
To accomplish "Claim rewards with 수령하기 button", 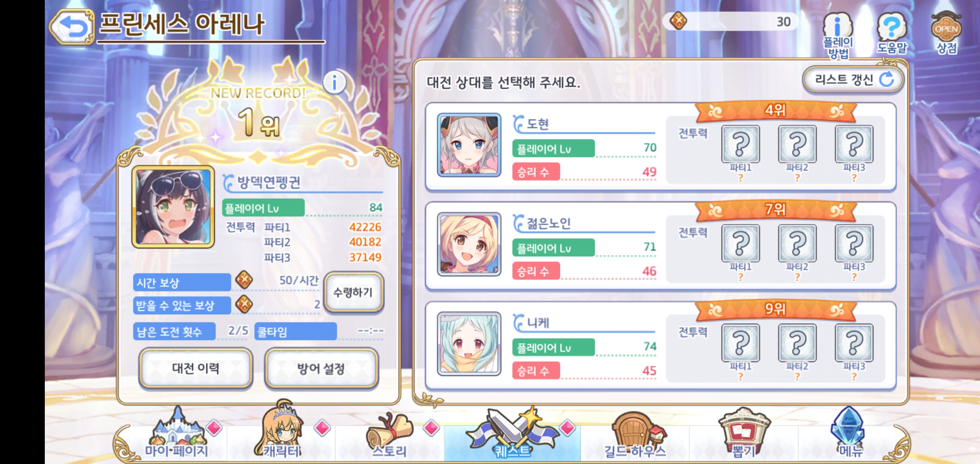I will click(x=353, y=292).
